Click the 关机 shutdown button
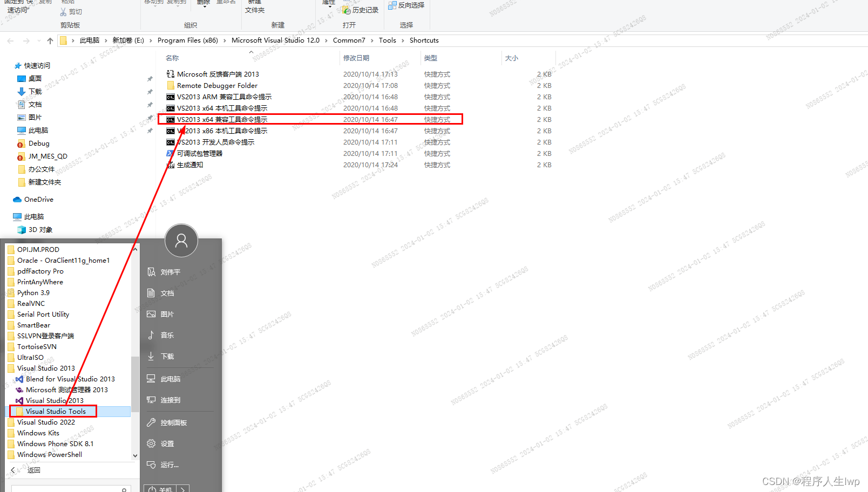Image resolution: width=868 pixels, height=492 pixels. pos(160,489)
